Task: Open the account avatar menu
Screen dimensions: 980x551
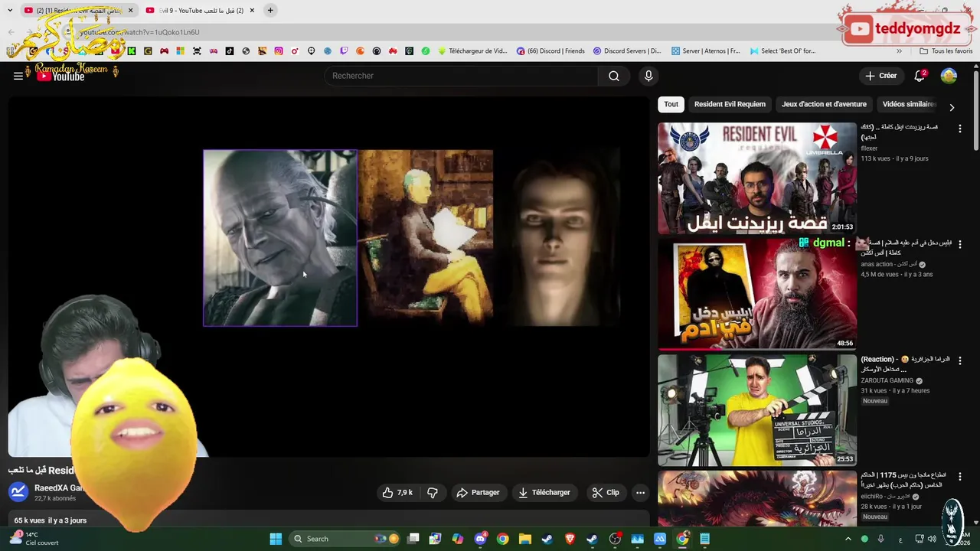Action: [x=949, y=76]
